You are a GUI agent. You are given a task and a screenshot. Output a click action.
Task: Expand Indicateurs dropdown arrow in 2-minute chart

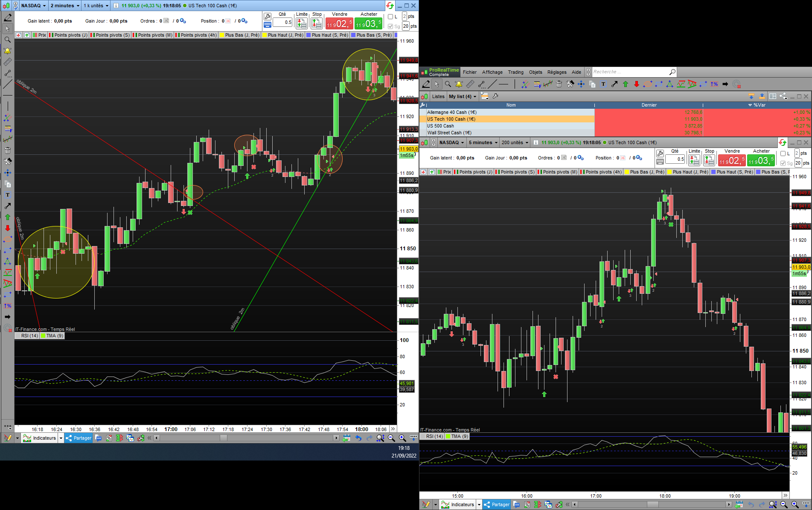click(61, 438)
